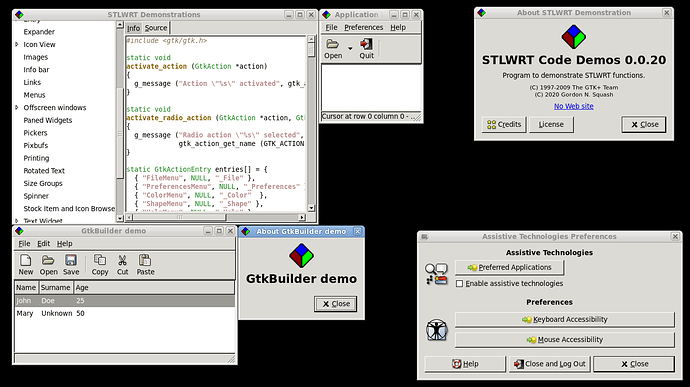Follow the No Web site link
Viewport: 690px width, 387px height.
(x=573, y=106)
